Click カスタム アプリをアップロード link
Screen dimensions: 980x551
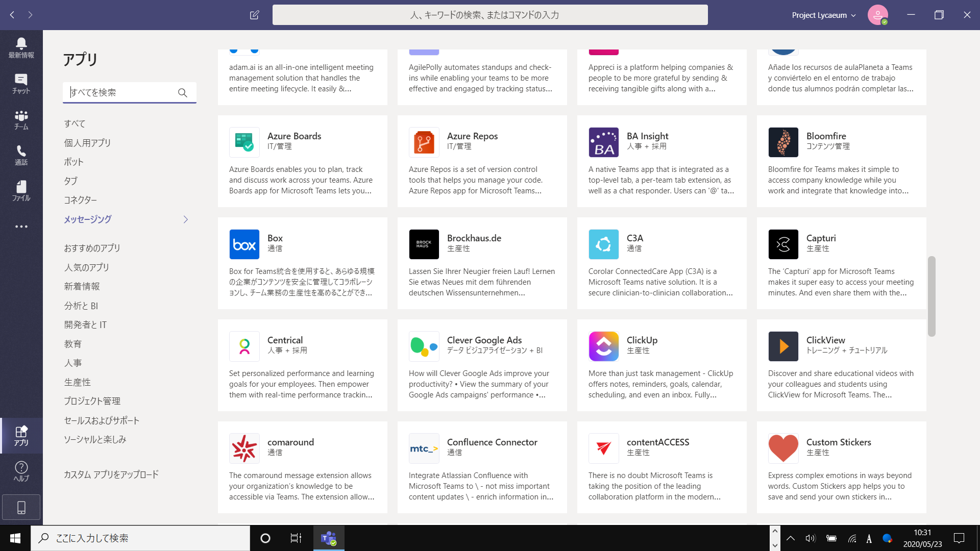111,474
